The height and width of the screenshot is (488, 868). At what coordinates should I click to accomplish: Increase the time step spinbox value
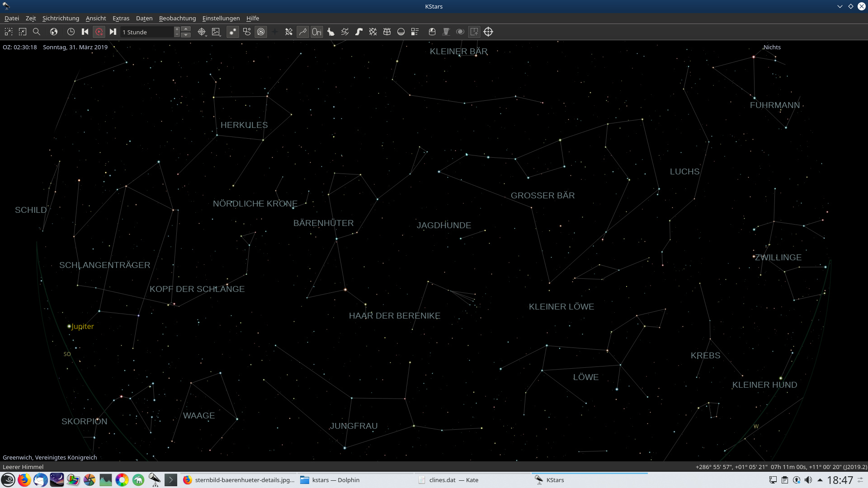pyautogui.click(x=177, y=29)
